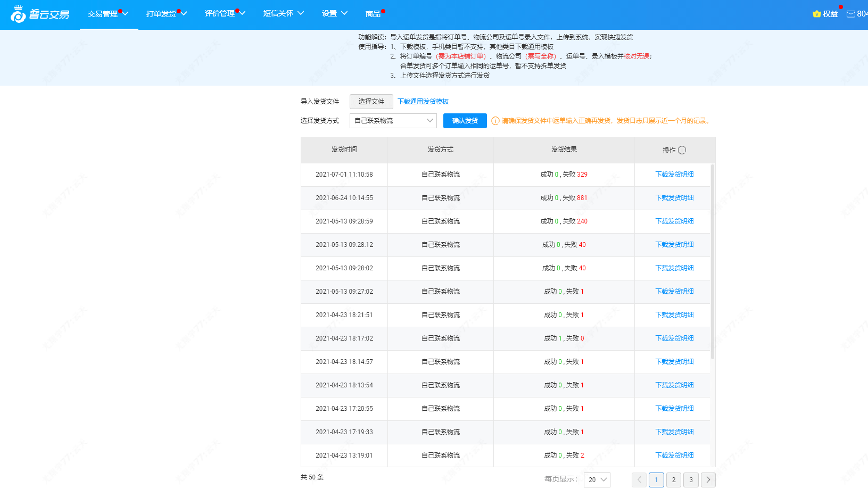
Task: Click the 发货方式 column header
Action: tap(441, 150)
